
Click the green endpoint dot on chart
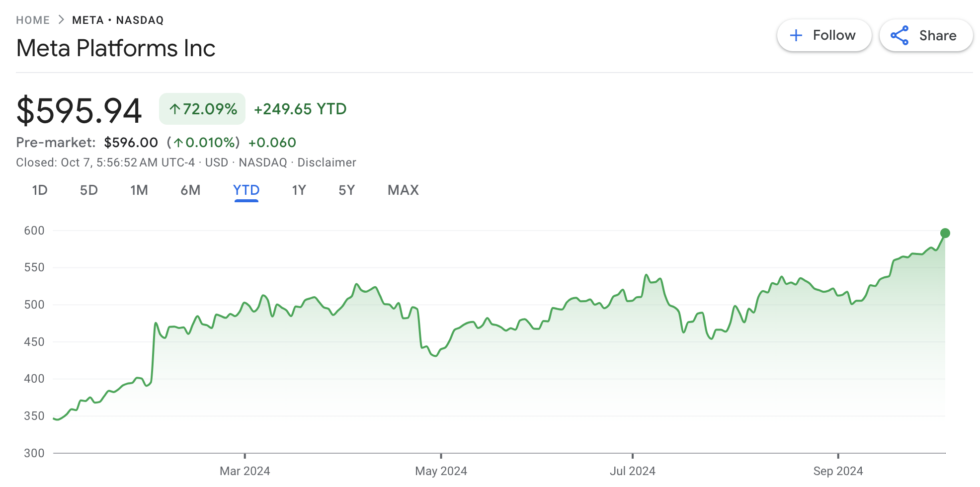(x=945, y=233)
